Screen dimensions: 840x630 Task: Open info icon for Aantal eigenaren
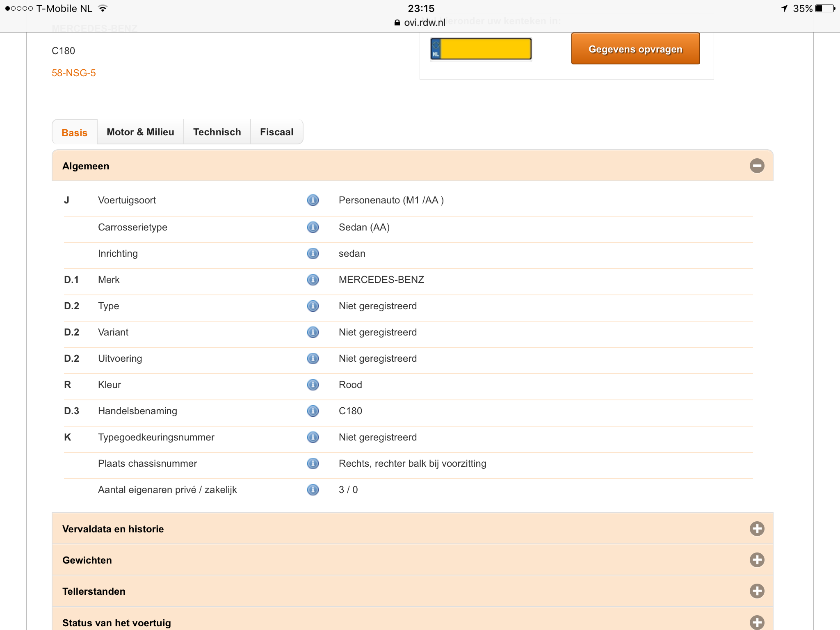coord(313,490)
